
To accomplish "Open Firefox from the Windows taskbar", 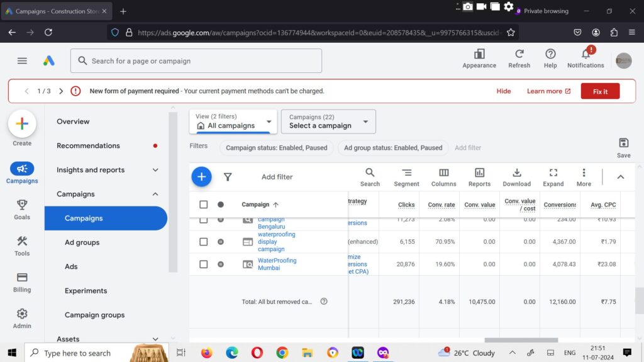I will tap(206, 353).
